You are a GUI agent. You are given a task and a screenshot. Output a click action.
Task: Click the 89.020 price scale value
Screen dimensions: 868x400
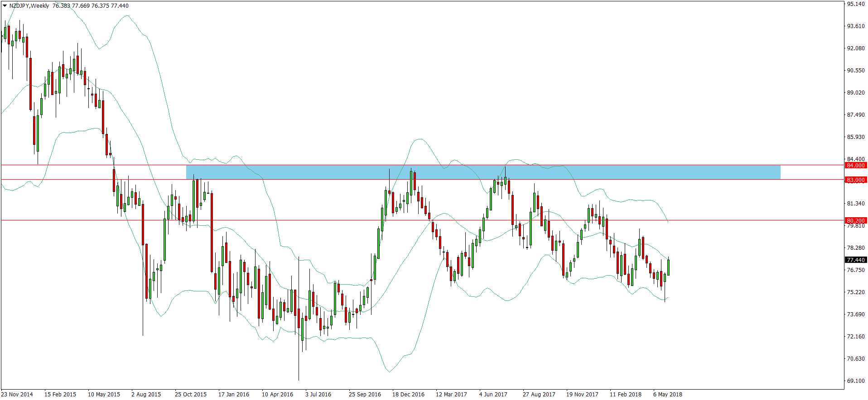(x=856, y=93)
